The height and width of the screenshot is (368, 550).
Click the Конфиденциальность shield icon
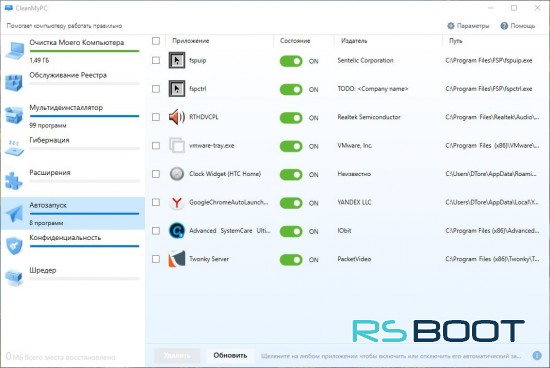[x=14, y=246]
